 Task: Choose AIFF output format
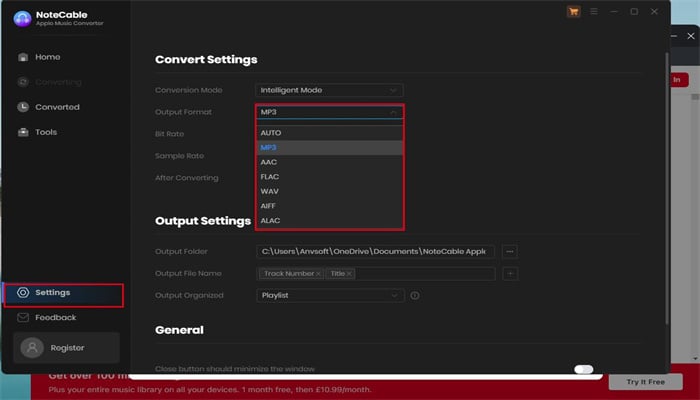[329, 206]
